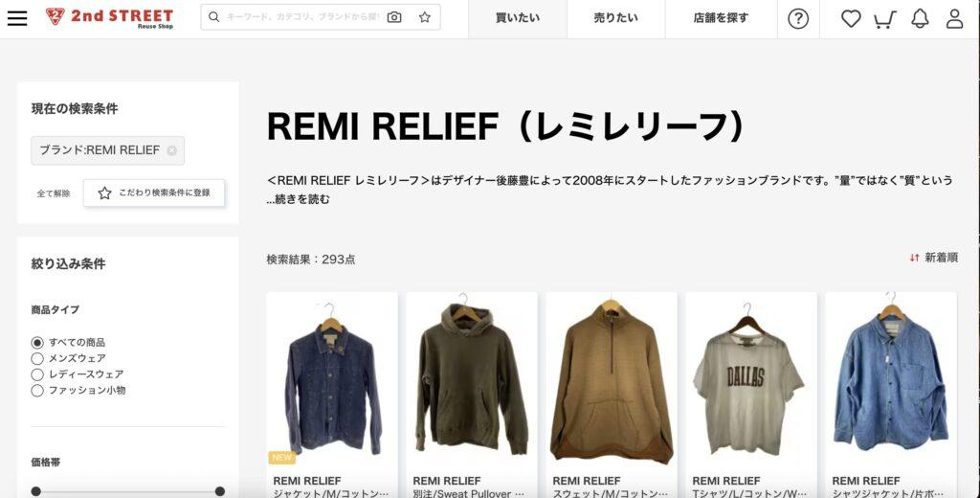Click the star icon in search bar
This screenshot has width=980, height=498.
[x=425, y=17]
